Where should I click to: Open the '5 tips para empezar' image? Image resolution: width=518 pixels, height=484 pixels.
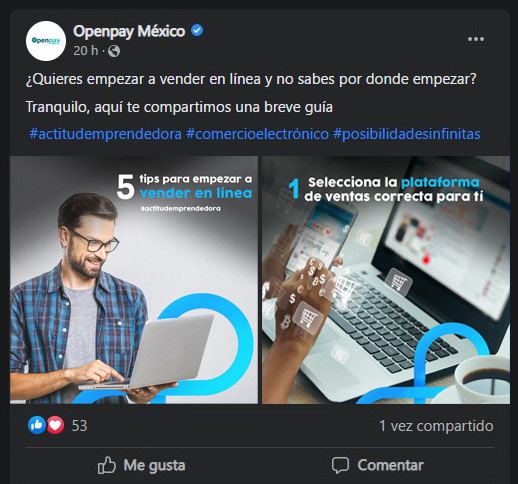[134, 280]
